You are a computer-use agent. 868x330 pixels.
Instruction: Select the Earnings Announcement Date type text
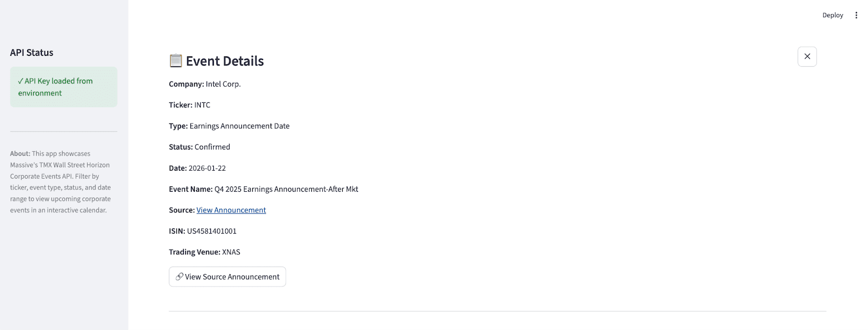coord(239,126)
